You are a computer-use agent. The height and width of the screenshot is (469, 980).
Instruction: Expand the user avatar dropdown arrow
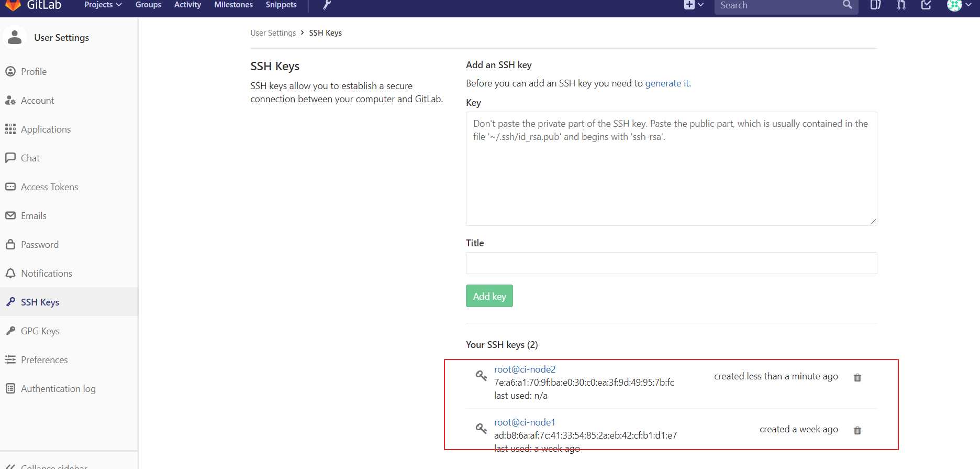pos(968,5)
